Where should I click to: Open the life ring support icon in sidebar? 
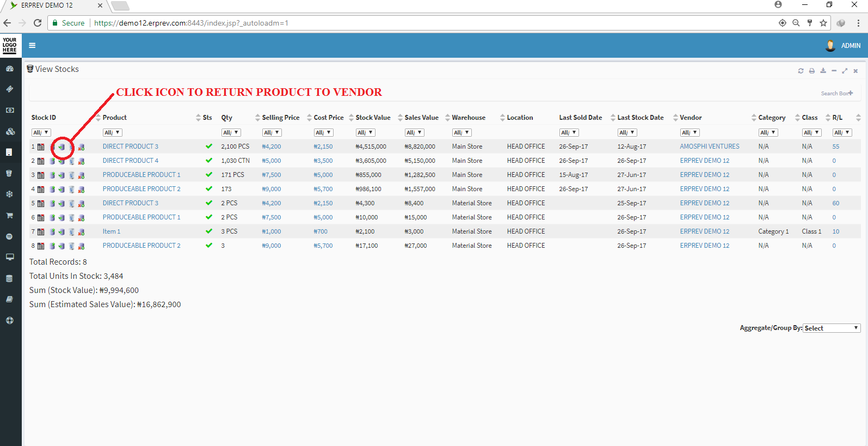[x=10, y=320]
